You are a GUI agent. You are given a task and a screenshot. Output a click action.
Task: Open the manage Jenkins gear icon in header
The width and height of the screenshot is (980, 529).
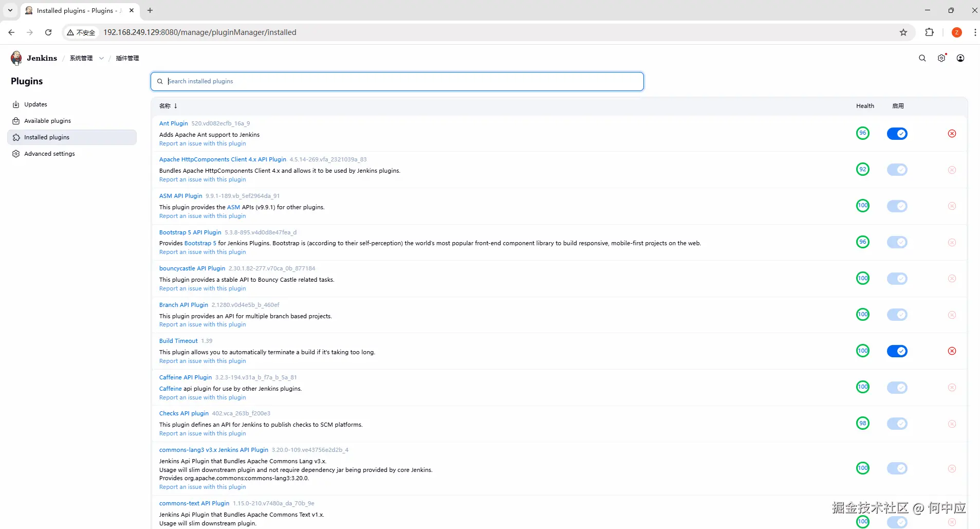[941, 58]
